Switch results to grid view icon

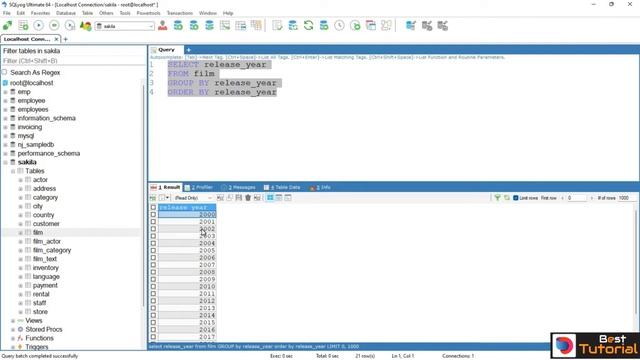[270, 198]
